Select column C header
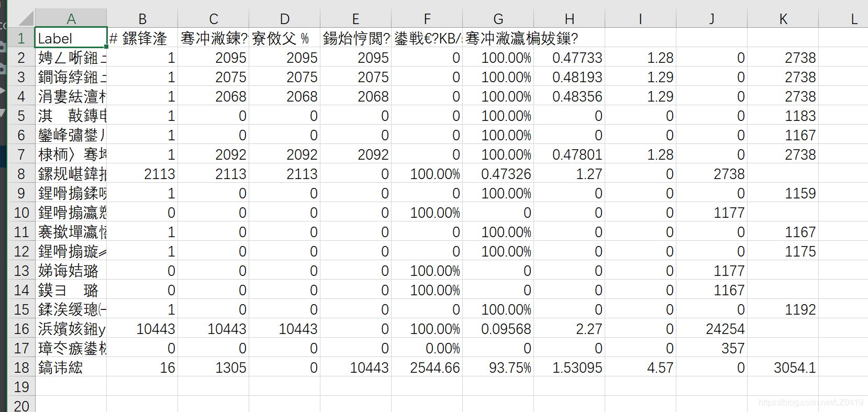Screen dimensions: 868x412 [214, 19]
